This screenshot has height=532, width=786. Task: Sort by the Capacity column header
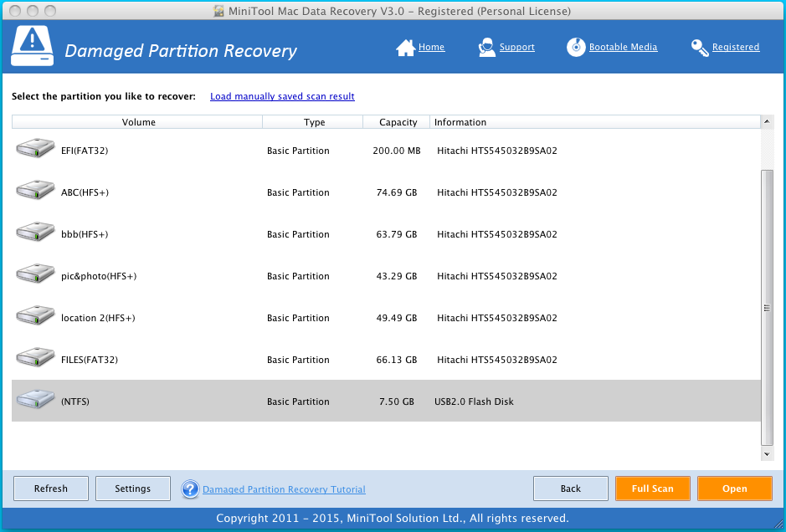pos(397,122)
